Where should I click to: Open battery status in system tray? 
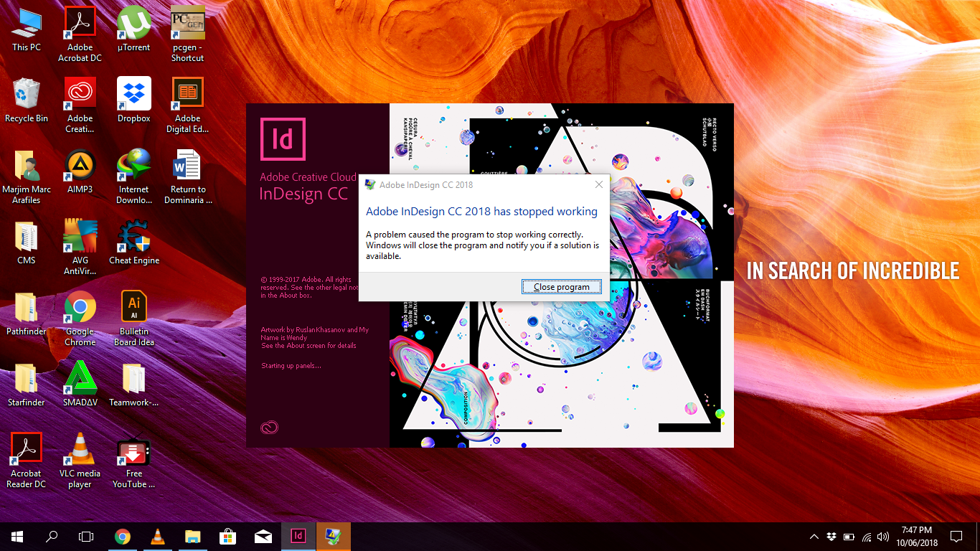(849, 537)
